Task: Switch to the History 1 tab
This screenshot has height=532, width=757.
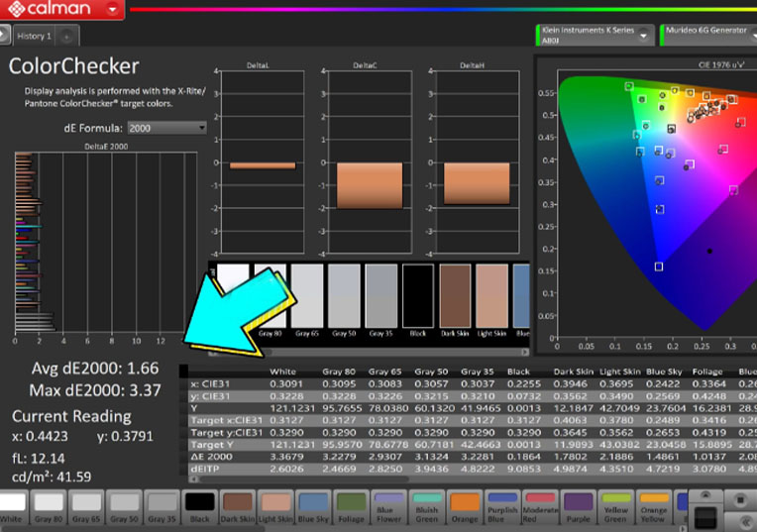Action: tap(32, 36)
